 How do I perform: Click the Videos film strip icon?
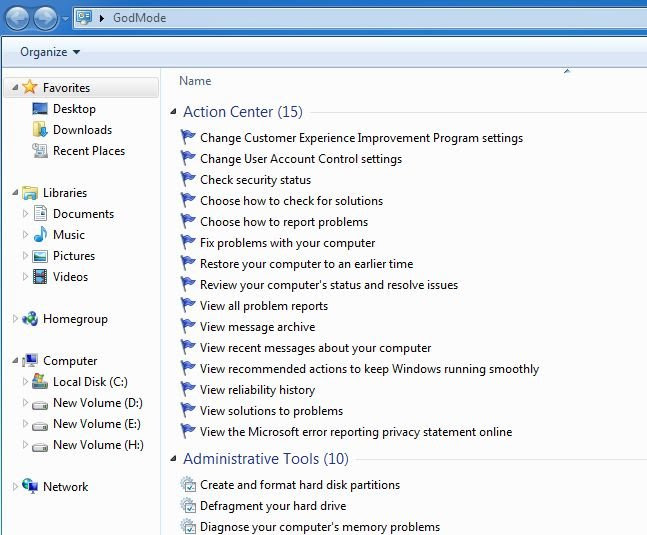pyautogui.click(x=40, y=276)
